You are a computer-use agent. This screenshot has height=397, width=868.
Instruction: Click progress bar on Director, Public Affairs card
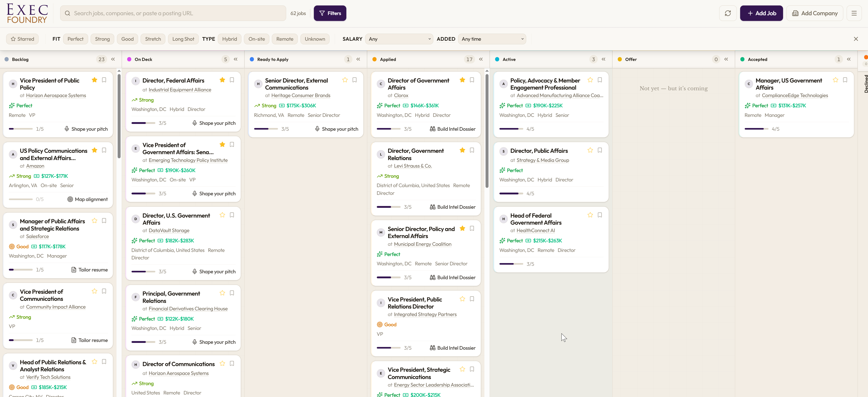pos(511,193)
